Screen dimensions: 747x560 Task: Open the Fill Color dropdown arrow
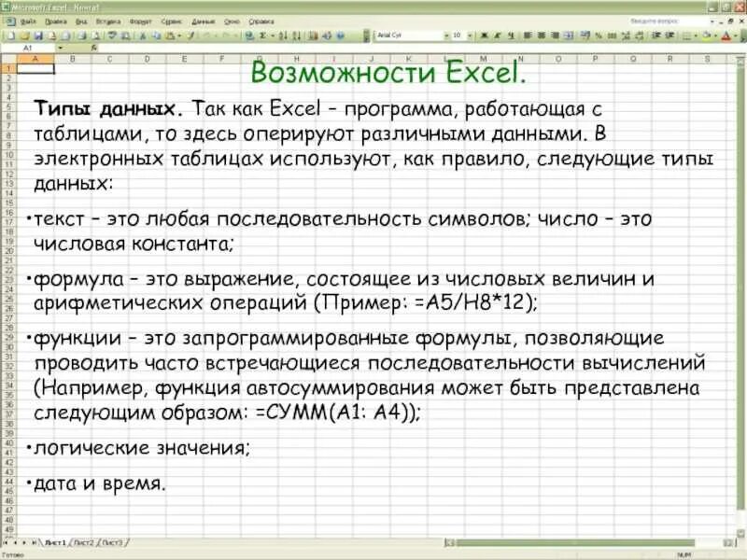(x=715, y=35)
